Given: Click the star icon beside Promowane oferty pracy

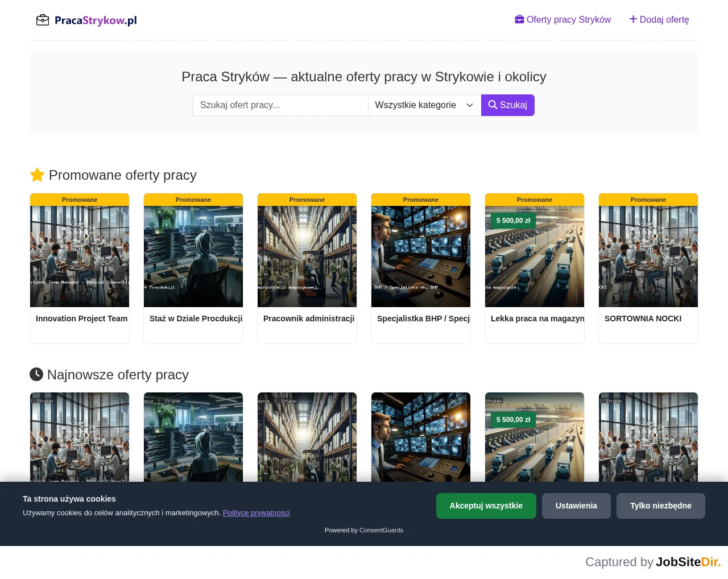Looking at the screenshot, I should click(37, 175).
